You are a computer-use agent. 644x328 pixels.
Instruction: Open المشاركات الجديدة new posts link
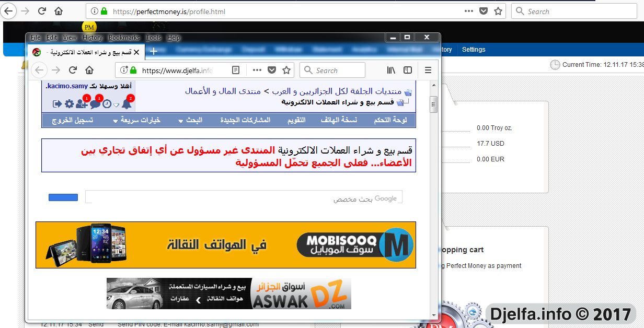coord(245,120)
